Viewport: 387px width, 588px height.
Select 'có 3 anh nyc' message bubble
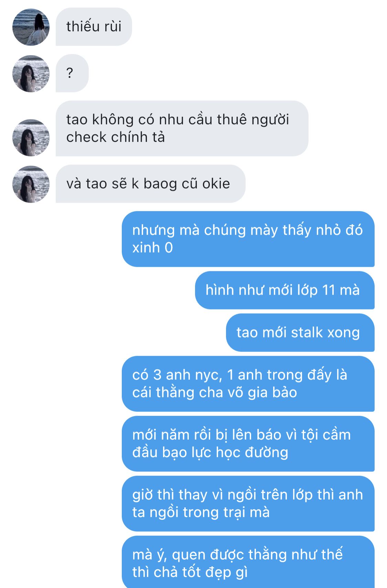248,384
